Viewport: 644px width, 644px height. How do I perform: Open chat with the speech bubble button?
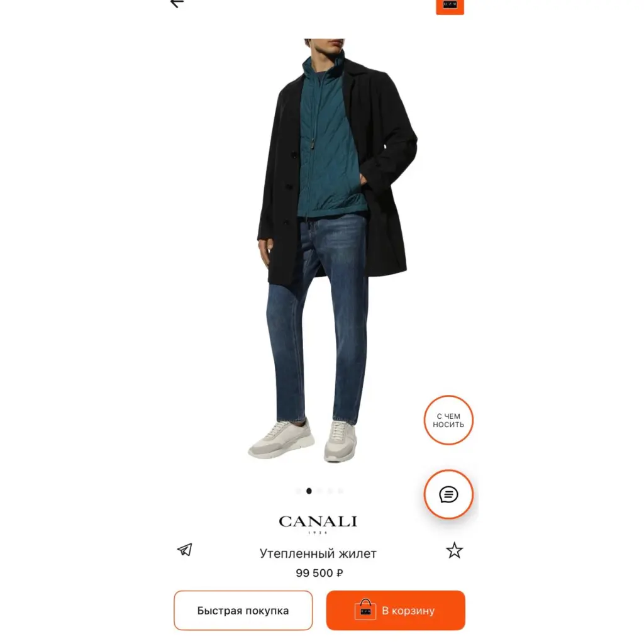click(x=448, y=494)
